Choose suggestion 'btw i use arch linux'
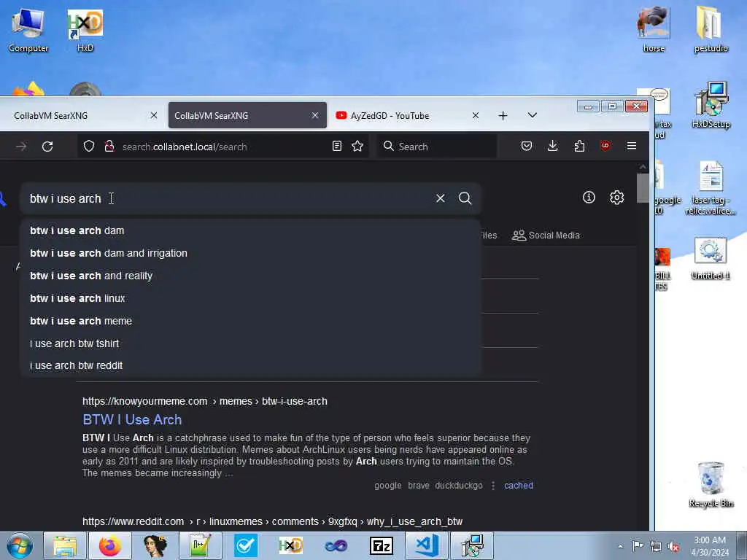The width and height of the screenshot is (747, 560). 251,298
